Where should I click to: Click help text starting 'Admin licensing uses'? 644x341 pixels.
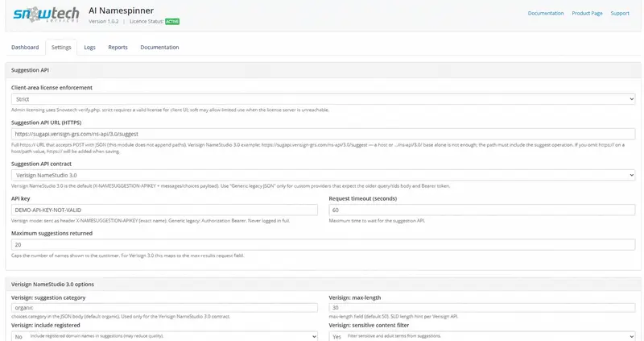pos(170,110)
